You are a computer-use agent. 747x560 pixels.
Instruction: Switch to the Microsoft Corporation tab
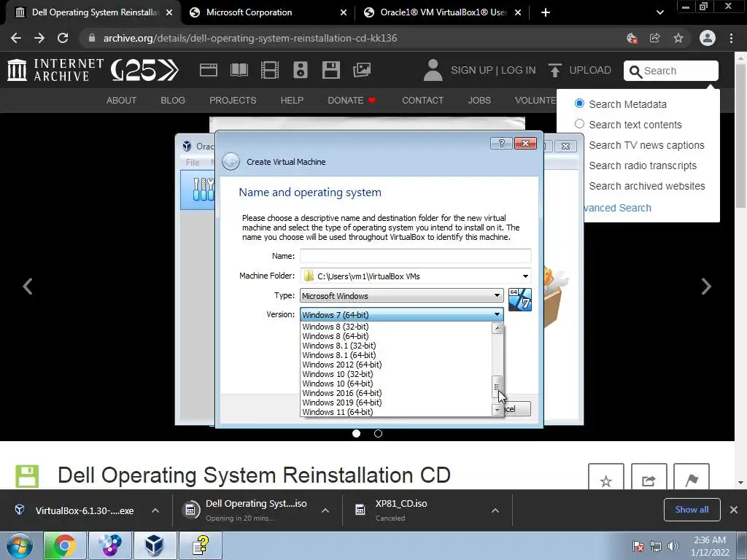pyautogui.click(x=267, y=12)
